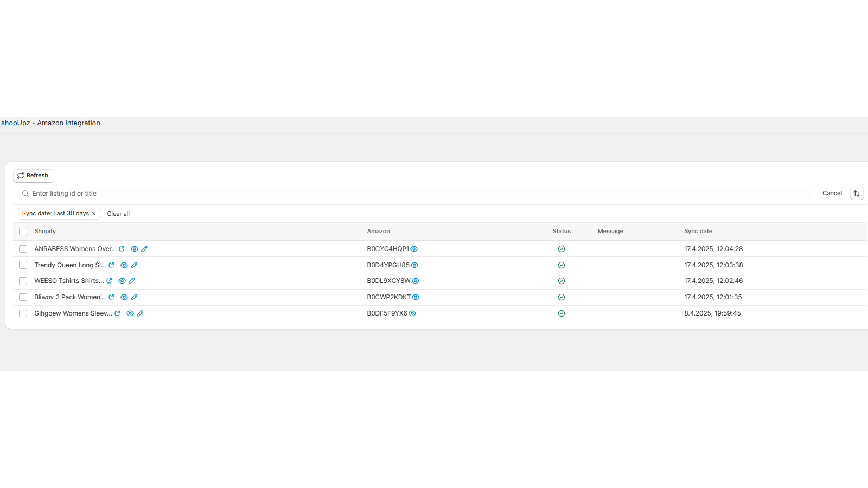This screenshot has height=488, width=868.
Task: Open ANRABESS listing via external link icon
Action: pos(122,248)
